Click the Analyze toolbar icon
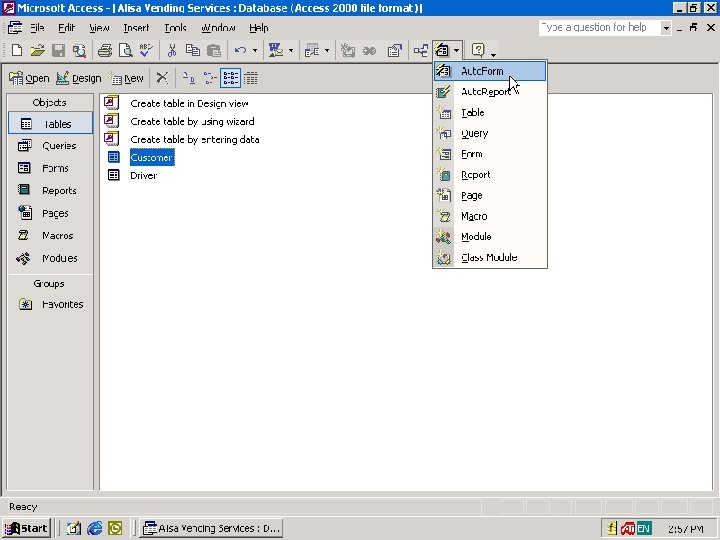 click(x=312, y=51)
